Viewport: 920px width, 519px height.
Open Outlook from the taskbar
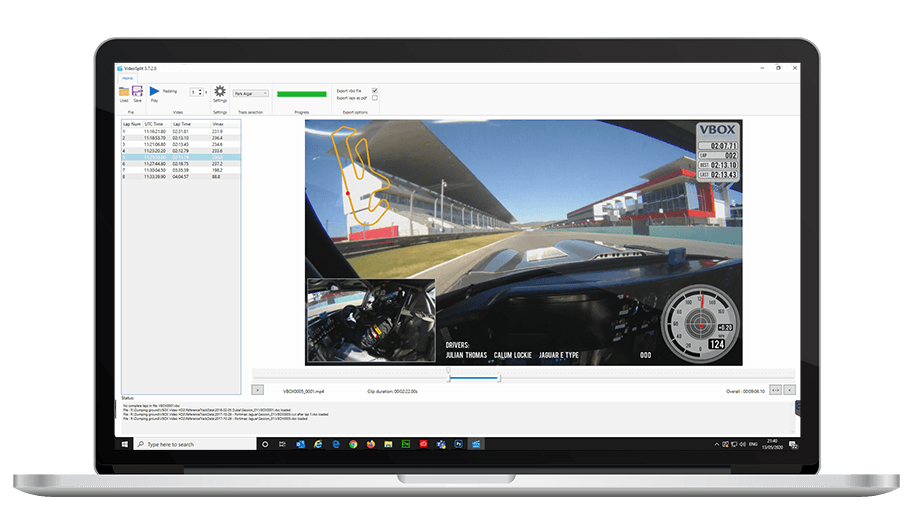coord(300,443)
